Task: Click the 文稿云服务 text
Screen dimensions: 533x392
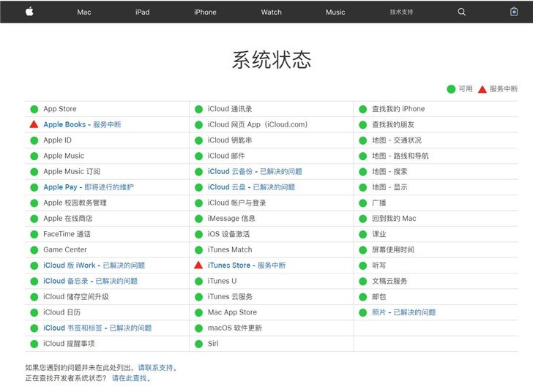Action: point(389,281)
